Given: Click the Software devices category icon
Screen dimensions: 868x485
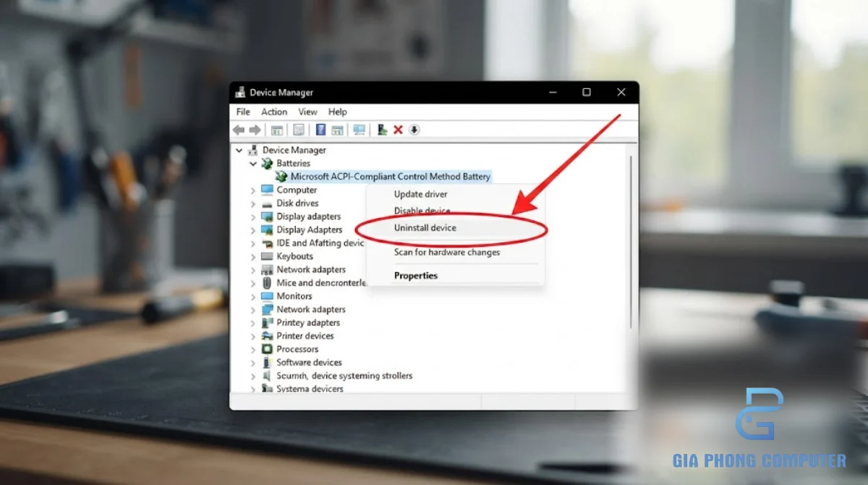Looking at the screenshot, I should coord(267,363).
